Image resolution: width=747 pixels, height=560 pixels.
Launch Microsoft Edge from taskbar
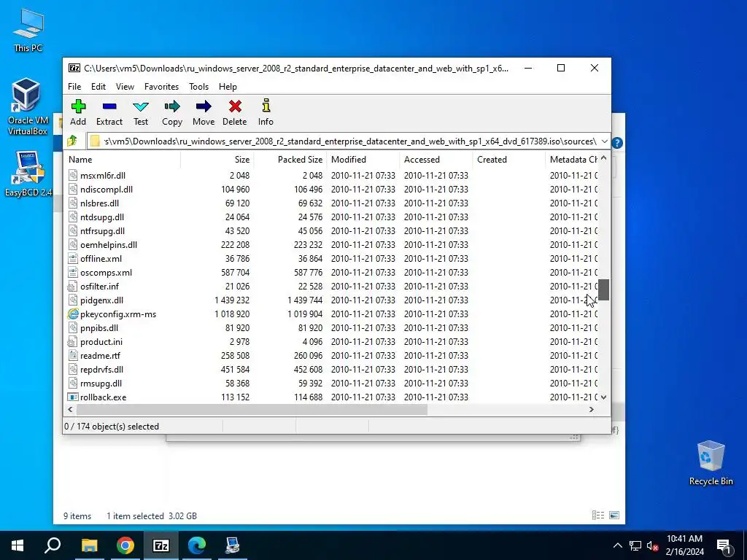point(197,545)
